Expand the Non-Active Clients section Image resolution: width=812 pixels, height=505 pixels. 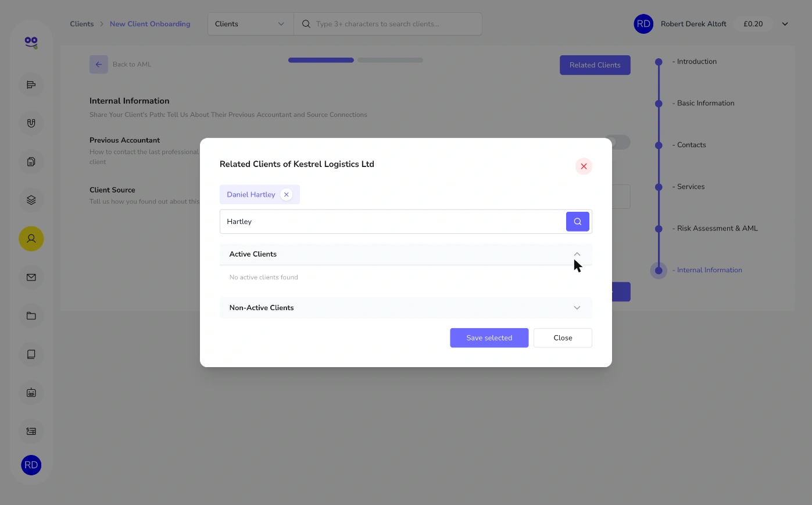577,308
